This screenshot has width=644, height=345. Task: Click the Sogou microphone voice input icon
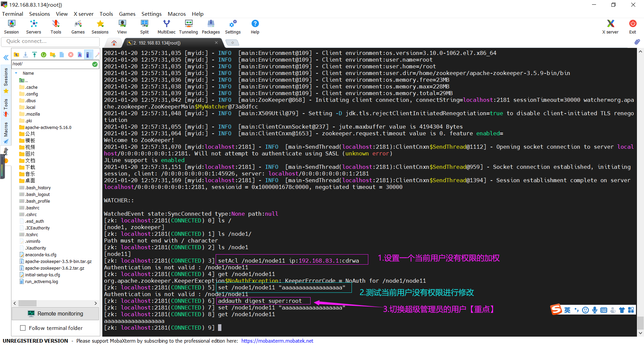coord(595,310)
